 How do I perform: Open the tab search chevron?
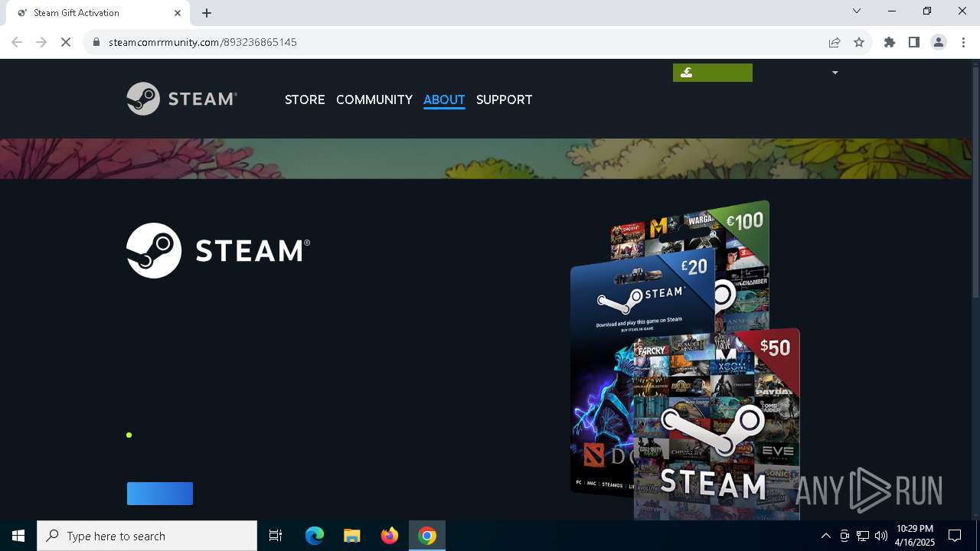tap(857, 11)
